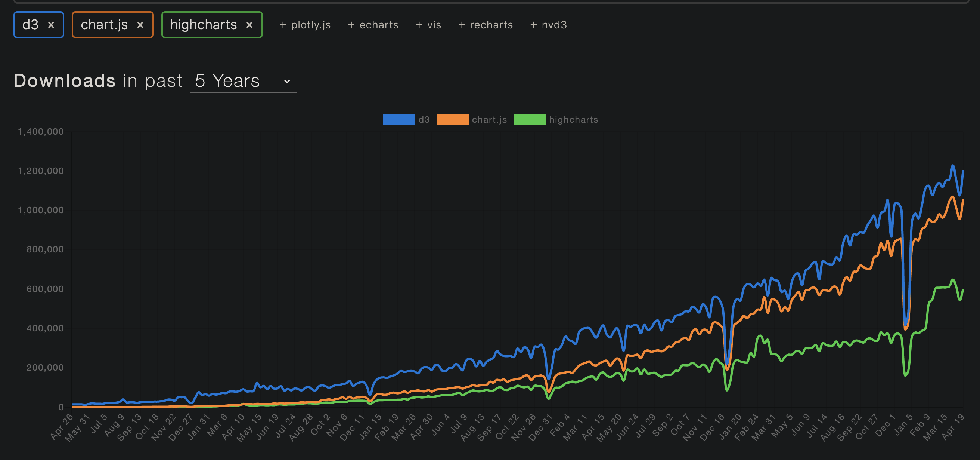Screen dimensions: 980x460
Task: Click the dropdown chevron next to 5 Years
Action: [x=287, y=81]
